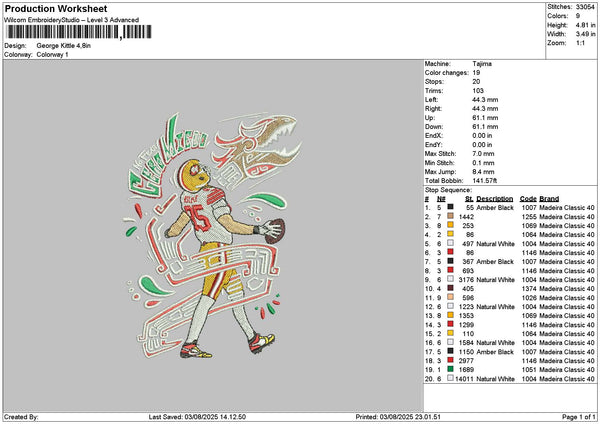Click the Zoom value '1:1'
Image resolution: width=600 pixels, height=424 pixels.
coord(580,43)
